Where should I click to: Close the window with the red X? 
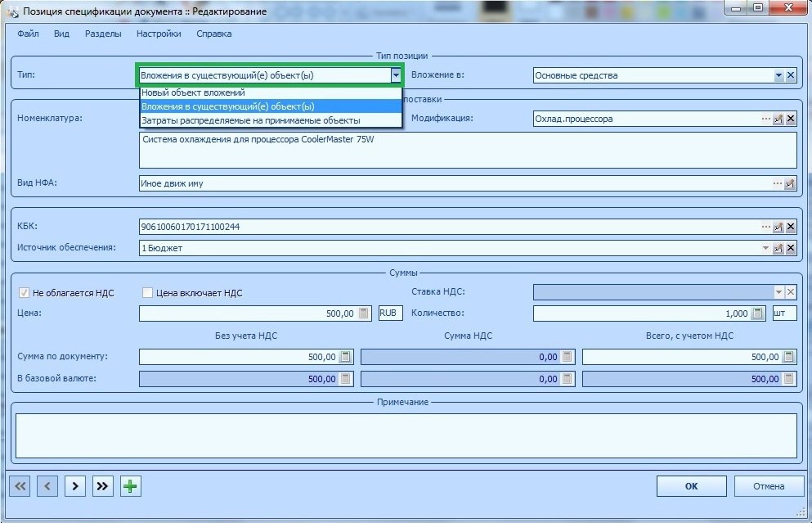[789, 7]
